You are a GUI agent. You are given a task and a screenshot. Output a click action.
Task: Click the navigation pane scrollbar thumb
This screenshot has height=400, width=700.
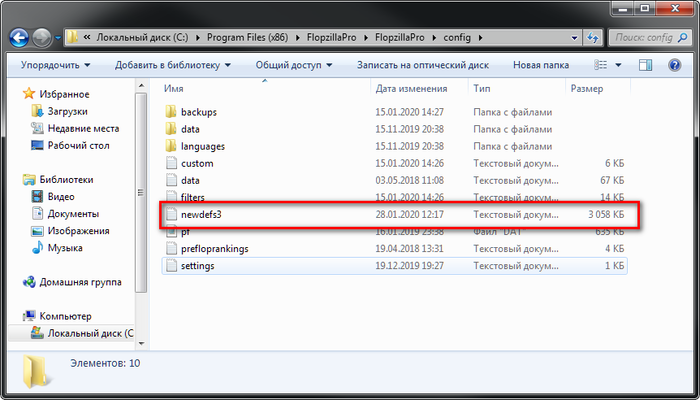coord(142,193)
